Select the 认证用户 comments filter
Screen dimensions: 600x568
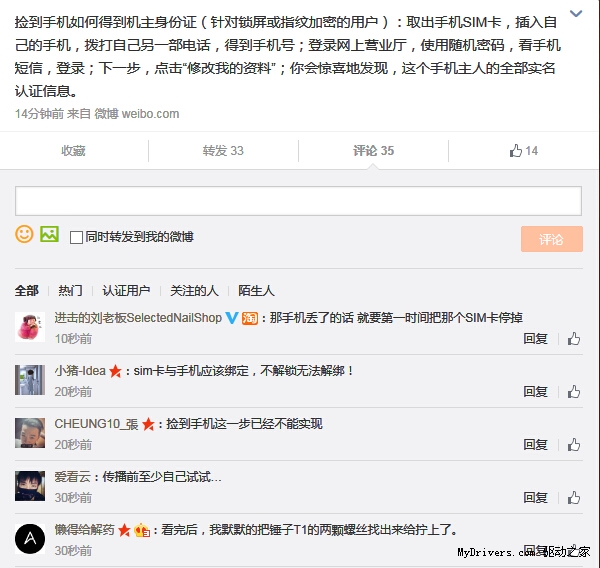tap(126, 291)
